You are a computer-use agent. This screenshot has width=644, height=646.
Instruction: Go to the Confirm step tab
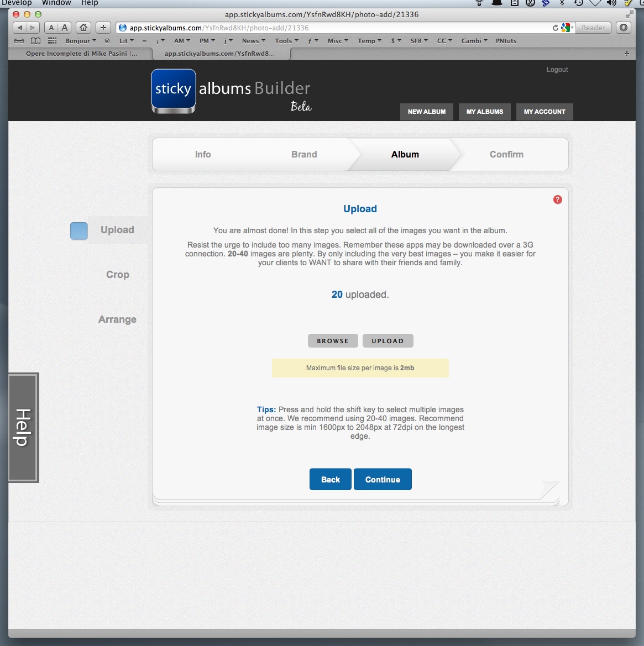click(x=506, y=155)
